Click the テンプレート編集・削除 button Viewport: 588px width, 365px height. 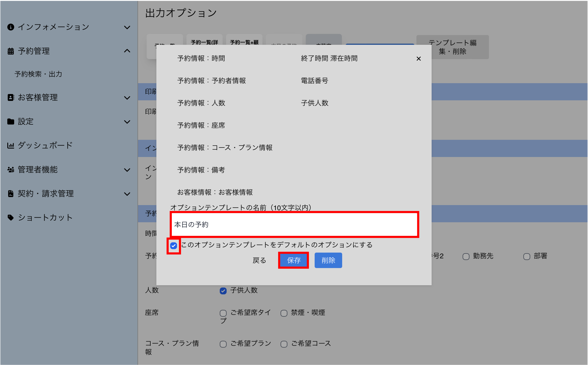pos(452,47)
